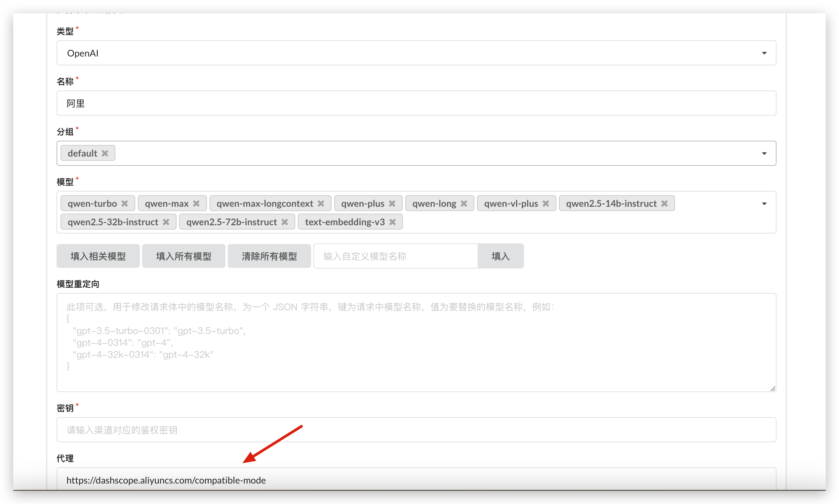Click the 密钥 key input field
The image size is (839, 504).
(416, 430)
